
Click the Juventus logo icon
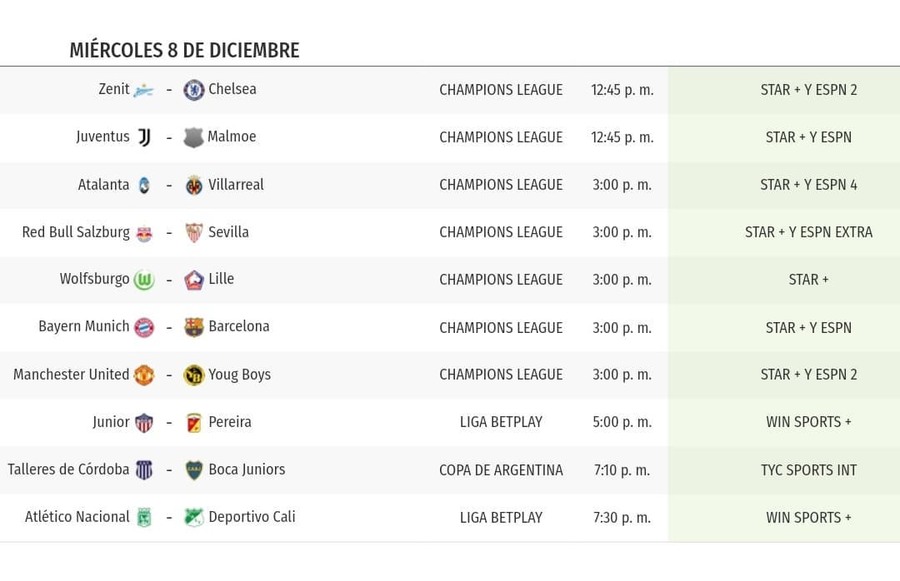144,137
